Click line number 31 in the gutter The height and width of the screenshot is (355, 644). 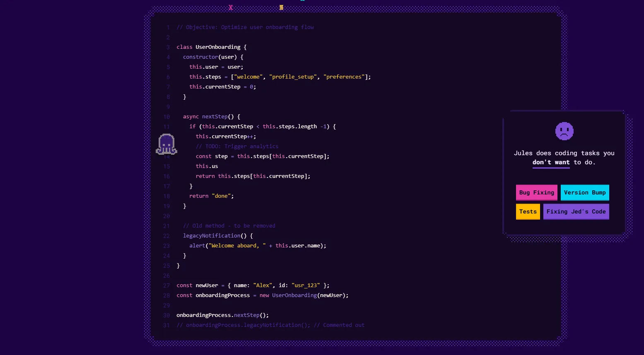pos(166,325)
